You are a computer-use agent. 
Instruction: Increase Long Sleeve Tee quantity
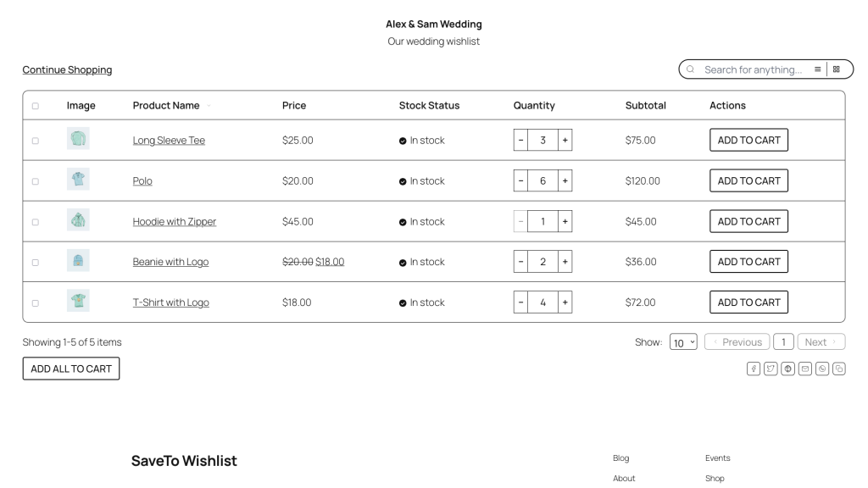[565, 141]
